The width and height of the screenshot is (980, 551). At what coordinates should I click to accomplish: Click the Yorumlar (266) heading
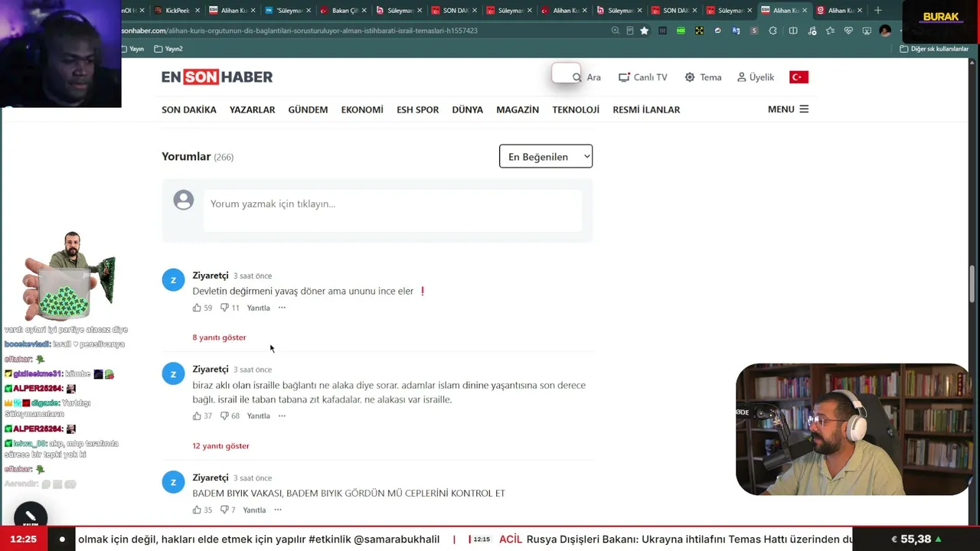198,156
